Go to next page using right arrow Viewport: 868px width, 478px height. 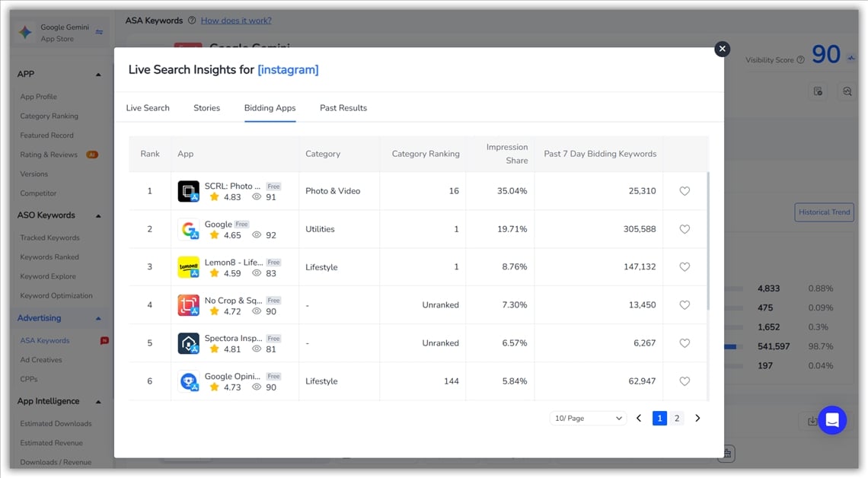click(697, 418)
